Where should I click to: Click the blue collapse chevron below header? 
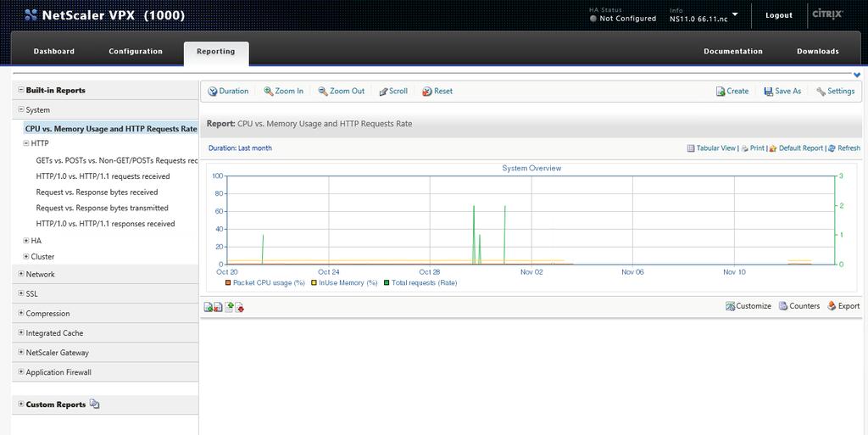click(x=857, y=75)
